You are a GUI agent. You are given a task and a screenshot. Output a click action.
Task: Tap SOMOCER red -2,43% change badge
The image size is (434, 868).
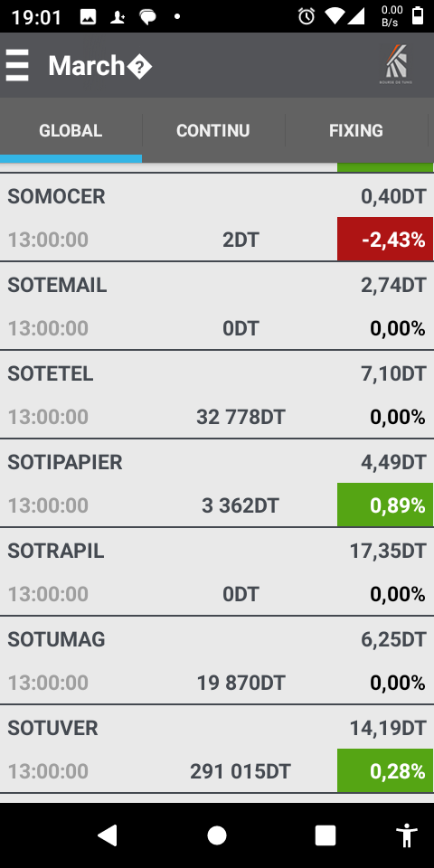click(385, 239)
